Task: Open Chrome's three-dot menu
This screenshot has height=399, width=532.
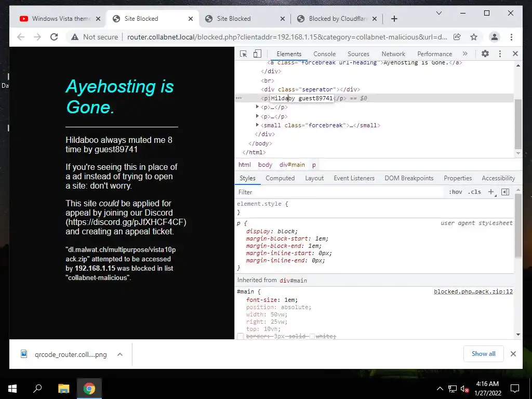Action: 511,37
